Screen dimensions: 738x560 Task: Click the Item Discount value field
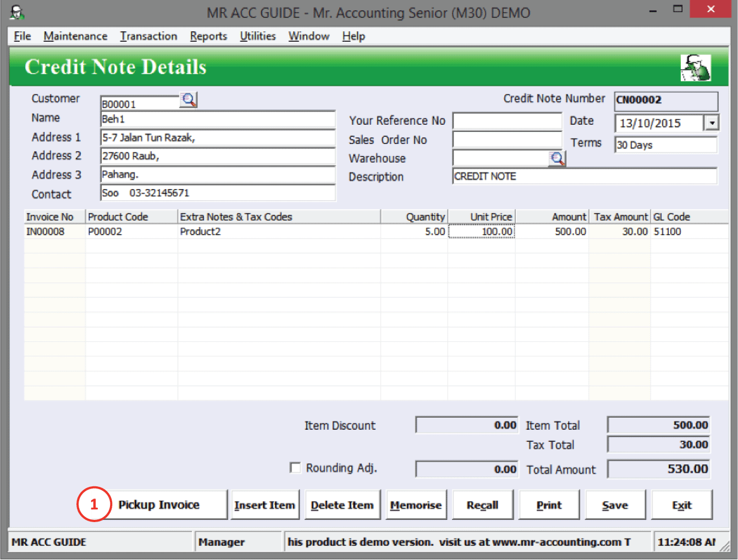[467, 425]
